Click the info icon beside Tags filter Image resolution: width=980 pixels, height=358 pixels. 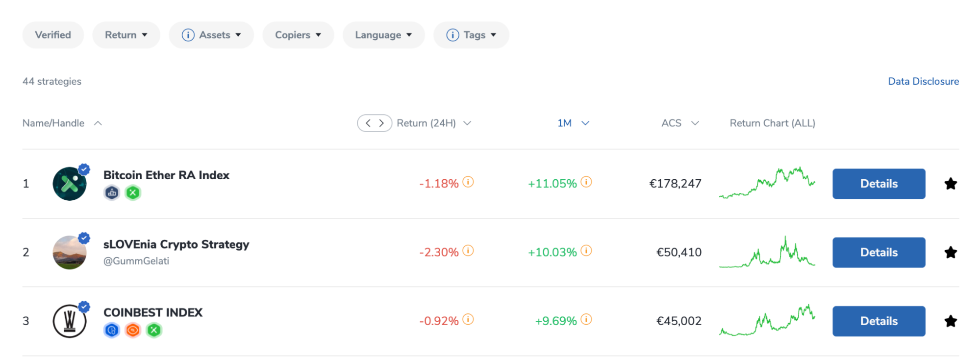(452, 35)
